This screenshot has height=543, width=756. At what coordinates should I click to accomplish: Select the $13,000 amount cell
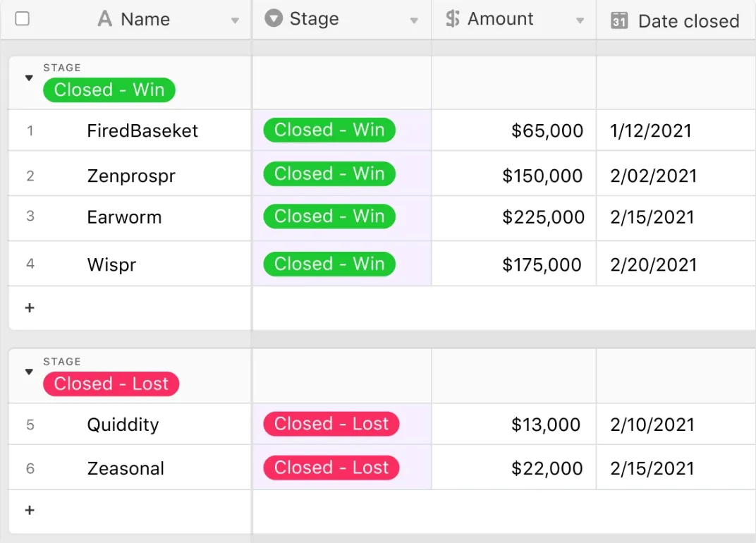(514, 425)
